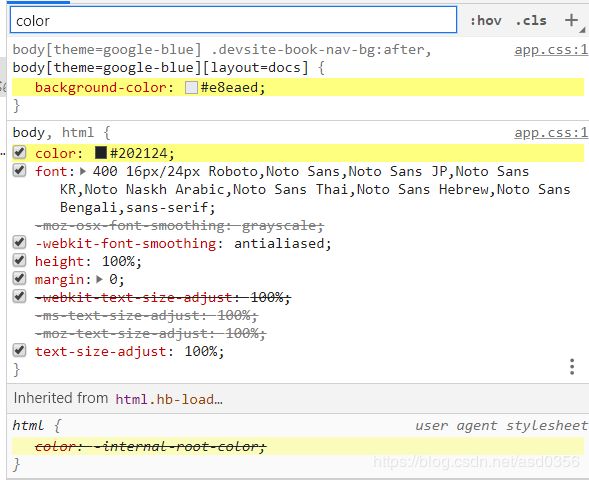Screen dimensions: 589x480
Task: Click the 'body, html' selector text
Action: click(53, 133)
